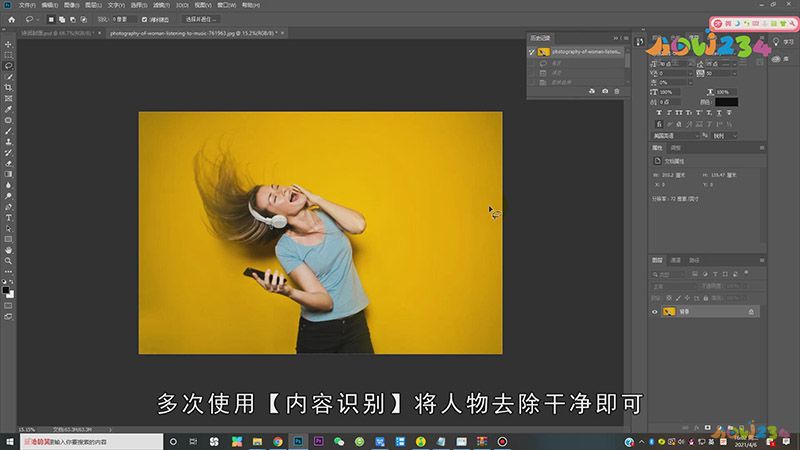The image size is (800, 450).
Task: Create new snapshot in History panel
Action: pos(605,91)
